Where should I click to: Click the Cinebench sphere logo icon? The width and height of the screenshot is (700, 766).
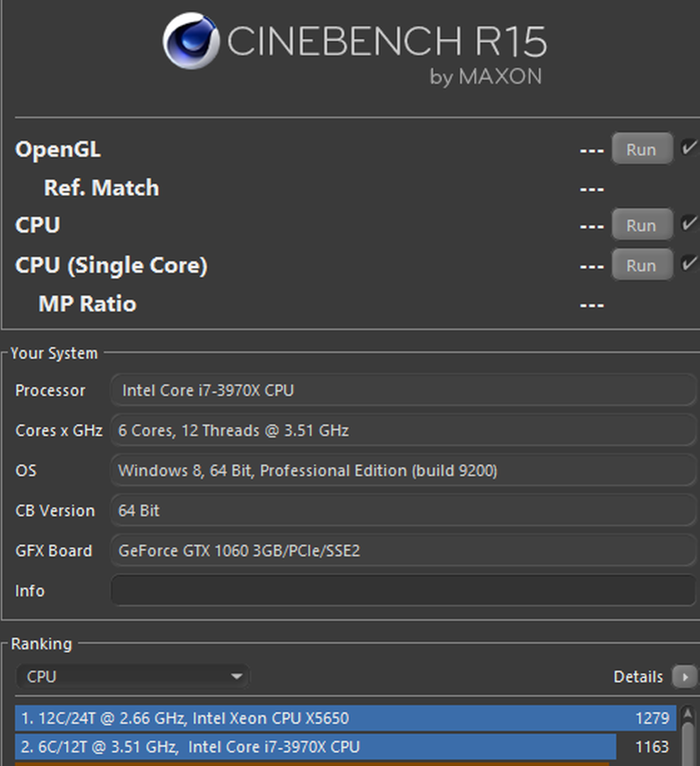191,40
